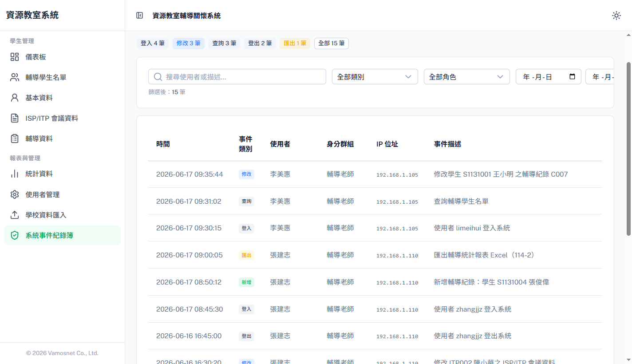632x364 pixels.
Task: Select 使用者管理 in the sidebar
Action: (62, 194)
